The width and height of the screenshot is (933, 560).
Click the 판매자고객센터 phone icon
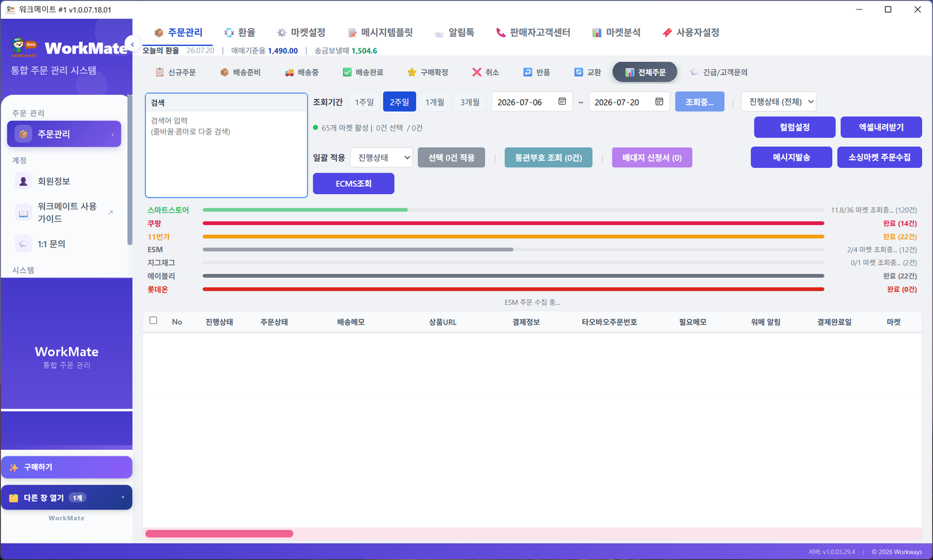pos(500,33)
